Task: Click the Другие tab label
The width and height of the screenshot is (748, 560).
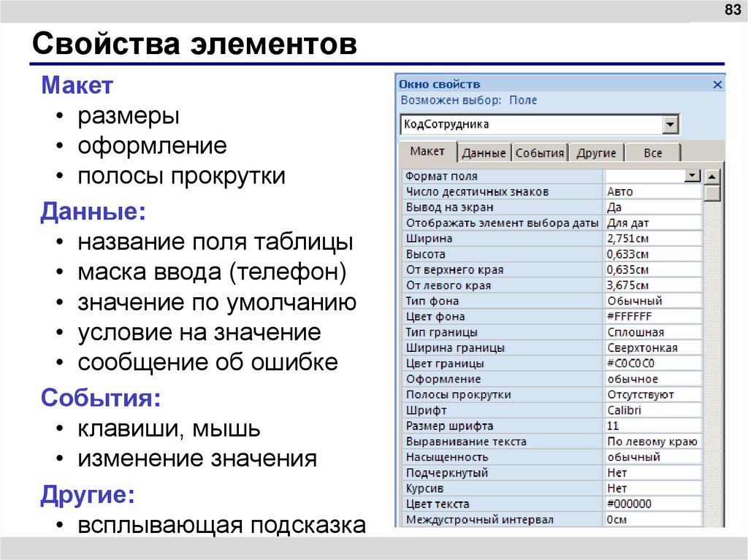Action: [597, 152]
